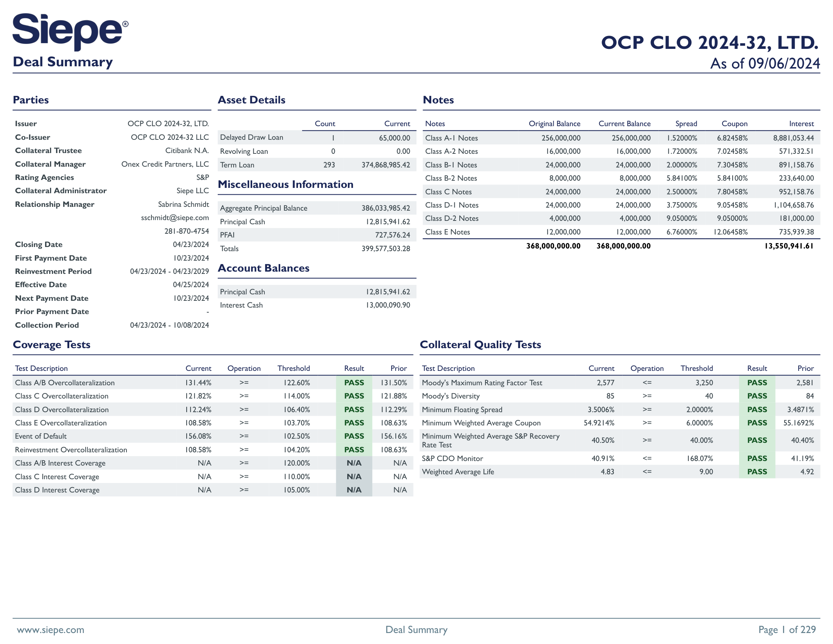This screenshot has height=644, width=833.
Task: Click the Interest Cash account balance
Action: pos(388,305)
